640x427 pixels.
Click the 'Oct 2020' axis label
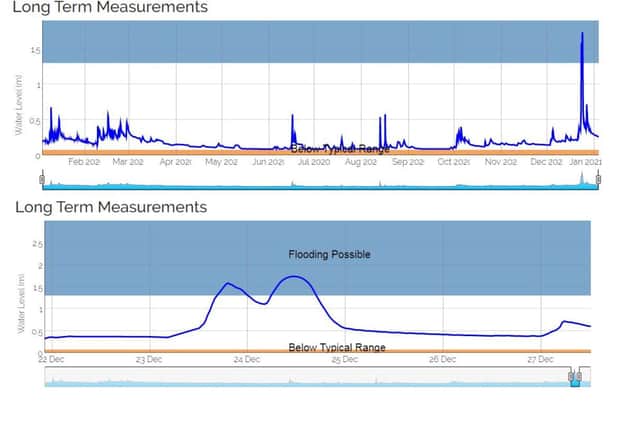pos(453,162)
